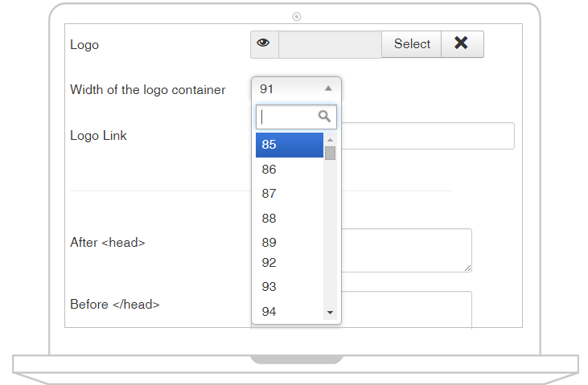The height and width of the screenshot is (385, 588).
Task: Pick 92 as the logo container width
Action: coord(289,262)
